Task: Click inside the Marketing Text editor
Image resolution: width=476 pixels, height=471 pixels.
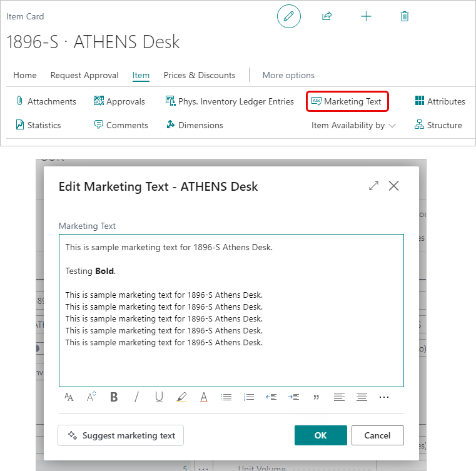Action: [x=231, y=310]
